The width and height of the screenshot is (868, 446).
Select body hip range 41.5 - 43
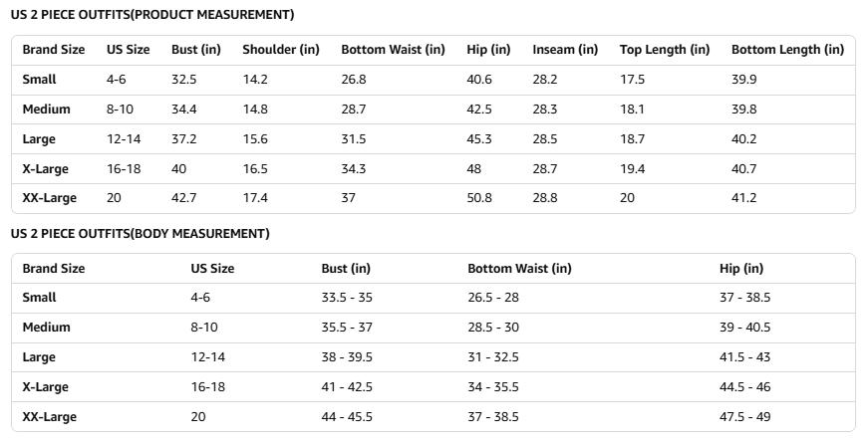click(x=744, y=357)
